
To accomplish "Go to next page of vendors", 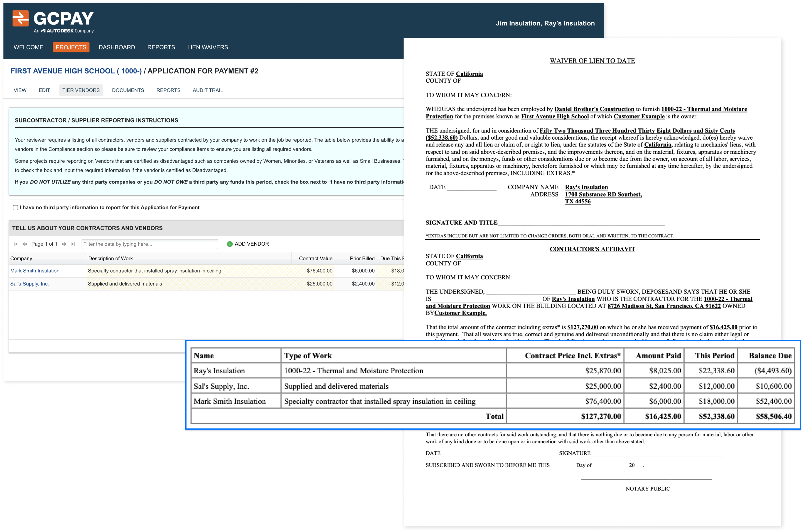I will [x=64, y=244].
